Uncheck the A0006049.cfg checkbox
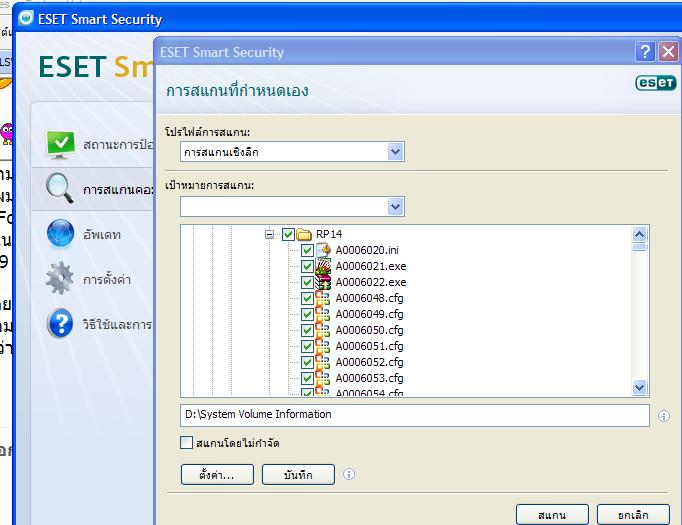The image size is (682, 525). tap(308, 314)
